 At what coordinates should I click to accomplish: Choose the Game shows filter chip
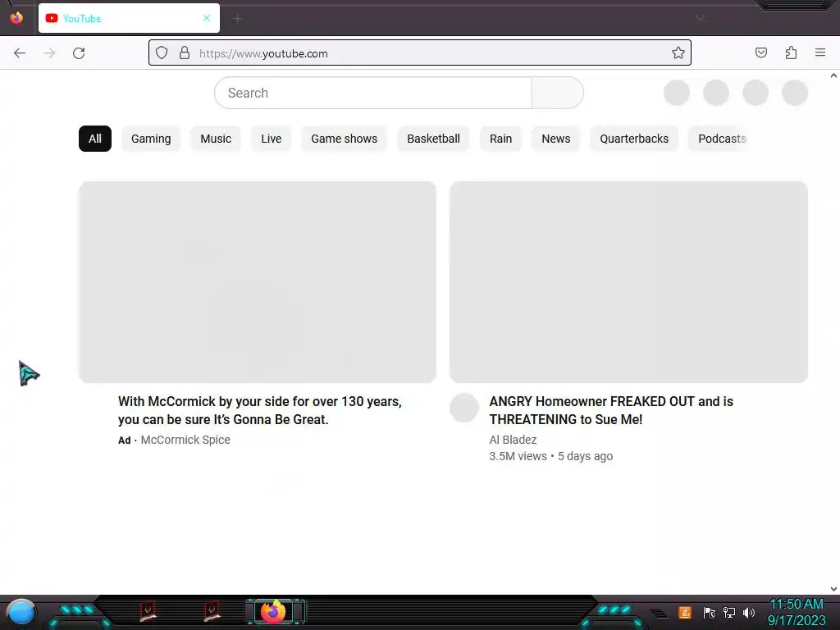(344, 139)
